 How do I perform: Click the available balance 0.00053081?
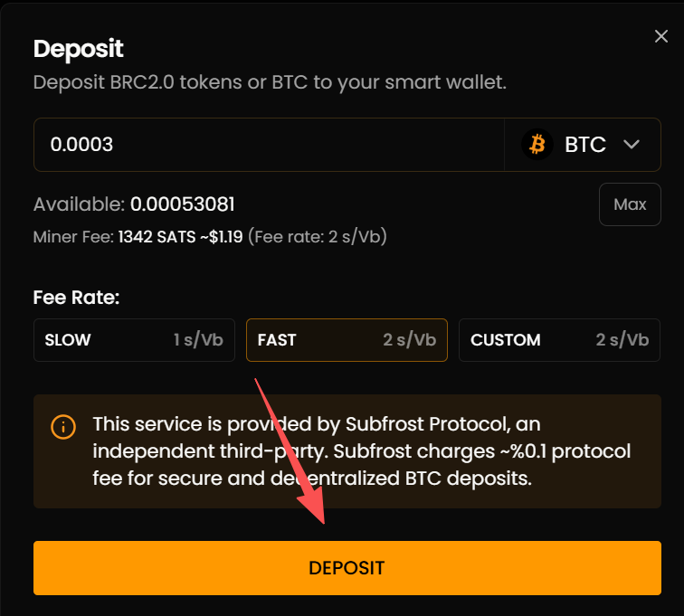[x=182, y=204]
